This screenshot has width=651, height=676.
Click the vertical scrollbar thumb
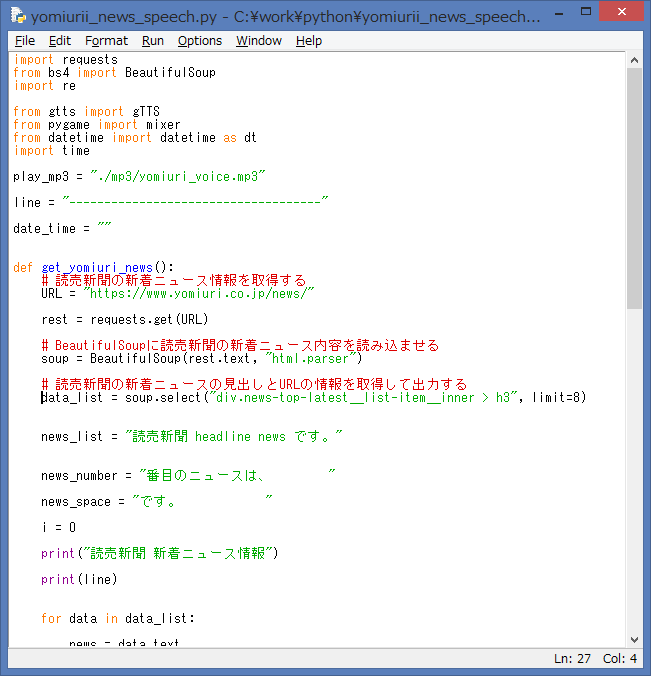coord(634,188)
